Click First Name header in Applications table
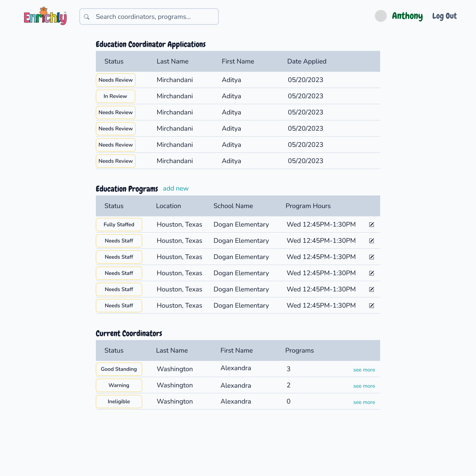This screenshot has height=476, width=476. click(238, 61)
